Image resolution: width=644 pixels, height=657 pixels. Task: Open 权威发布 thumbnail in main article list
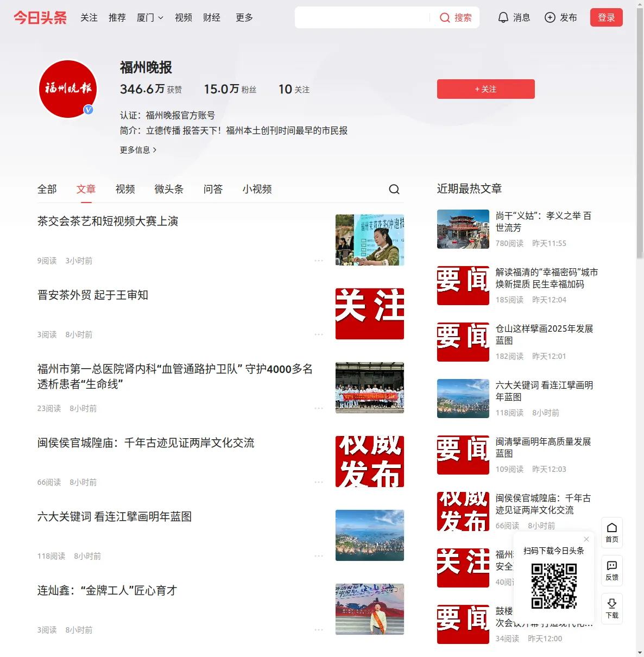370,462
